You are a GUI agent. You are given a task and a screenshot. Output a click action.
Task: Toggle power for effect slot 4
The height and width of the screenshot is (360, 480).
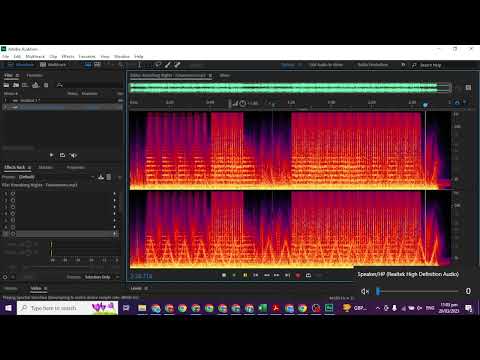[x=13, y=214]
